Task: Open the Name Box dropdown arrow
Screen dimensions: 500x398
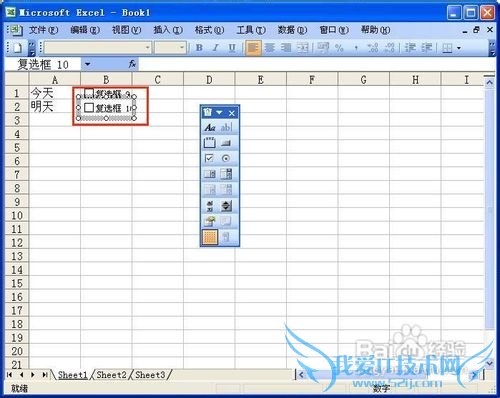Action: tap(88, 64)
